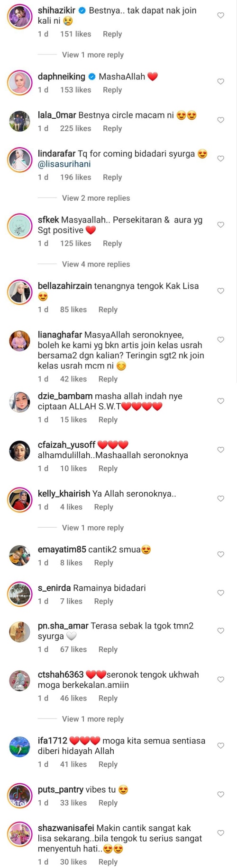Open the lala_0mar username profile
The height and width of the screenshot is (868, 237).
57,115
